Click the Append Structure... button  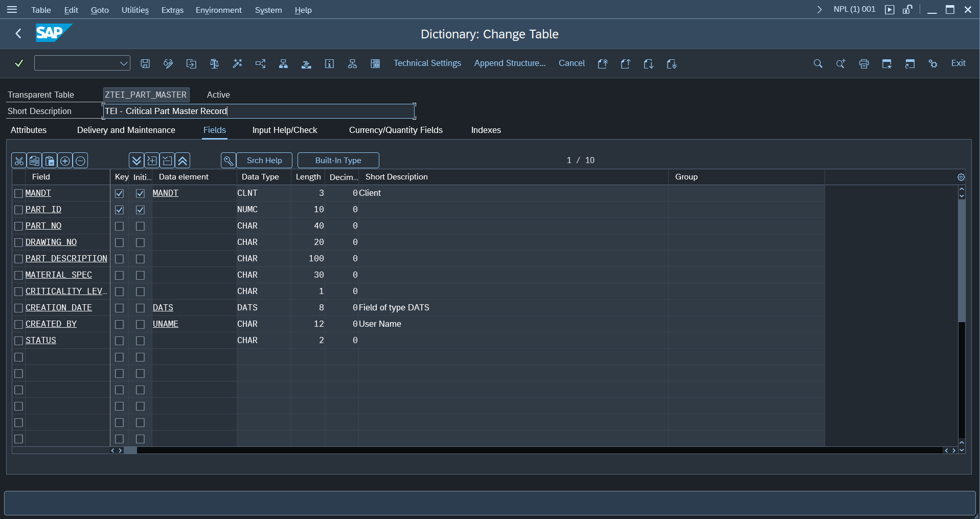pos(510,63)
